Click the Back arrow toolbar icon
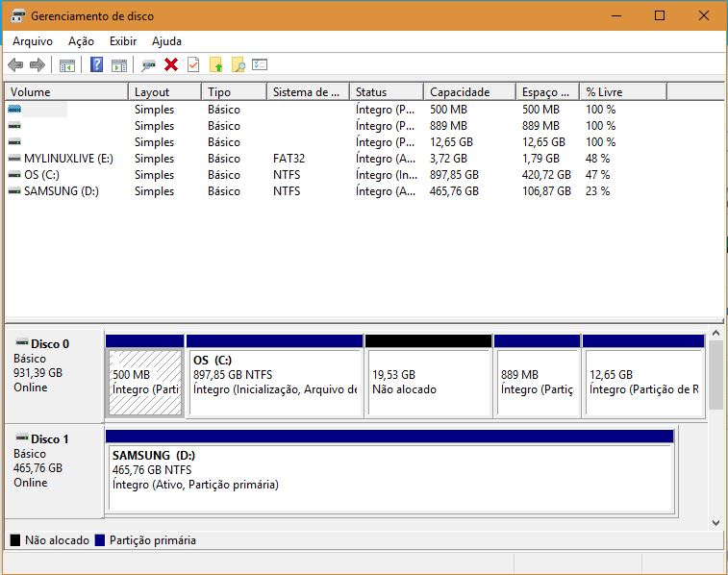Screen dimensions: 728x575 click(15, 65)
